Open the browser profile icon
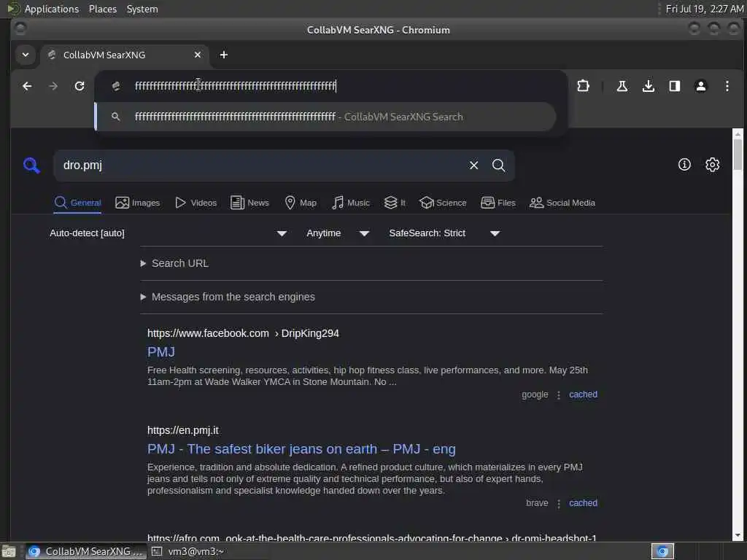 pos(701,86)
